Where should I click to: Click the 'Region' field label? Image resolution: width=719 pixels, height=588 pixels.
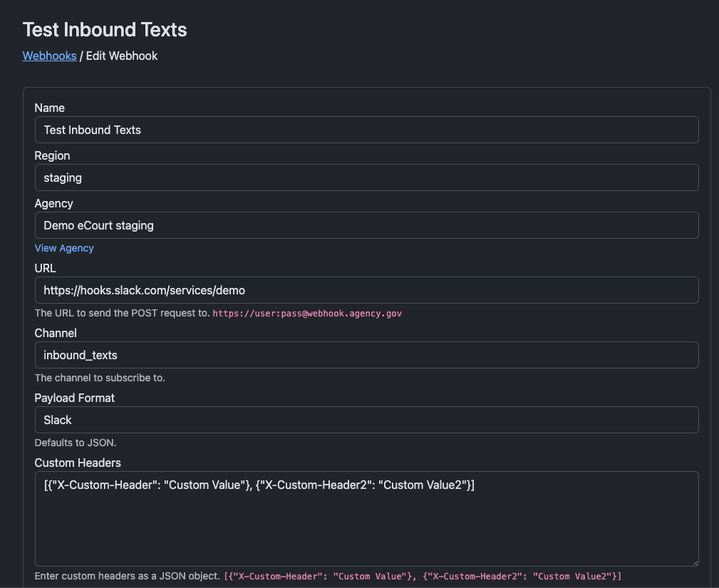click(52, 156)
